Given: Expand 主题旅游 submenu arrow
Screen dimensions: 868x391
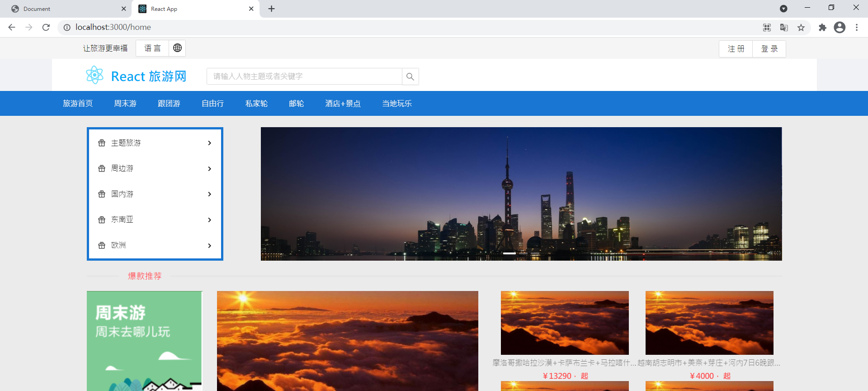Looking at the screenshot, I should [209, 143].
